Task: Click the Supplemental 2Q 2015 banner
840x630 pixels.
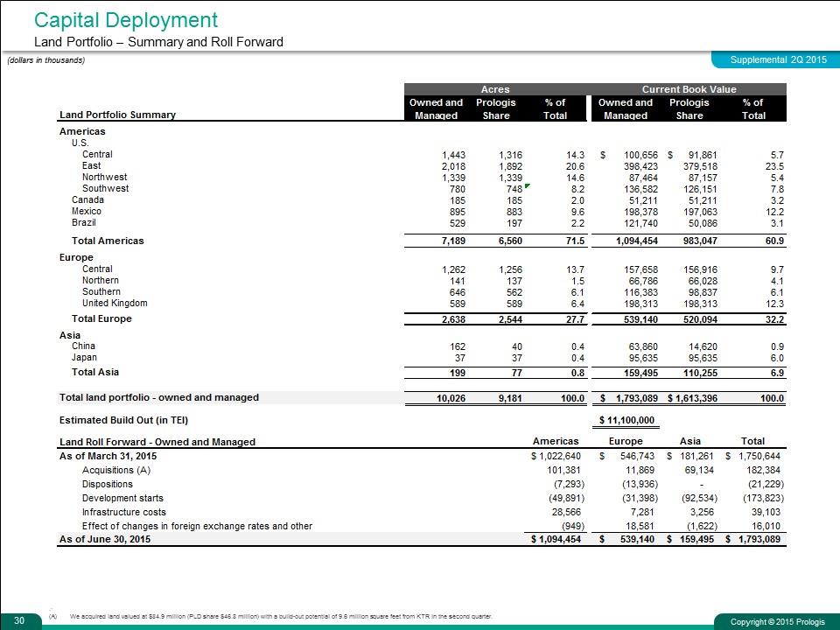Action: 778,60
